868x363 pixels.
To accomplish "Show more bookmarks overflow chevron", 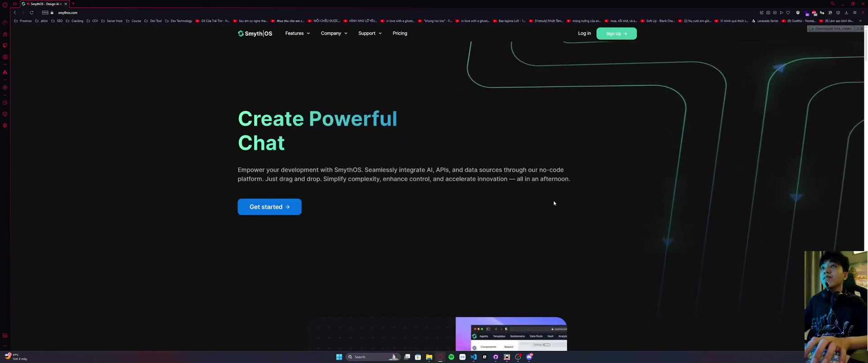I will tap(860, 21).
